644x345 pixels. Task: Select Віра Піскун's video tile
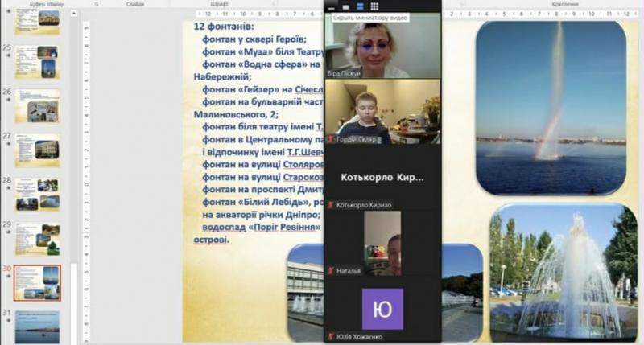pyautogui.click(x=382, y=45)
